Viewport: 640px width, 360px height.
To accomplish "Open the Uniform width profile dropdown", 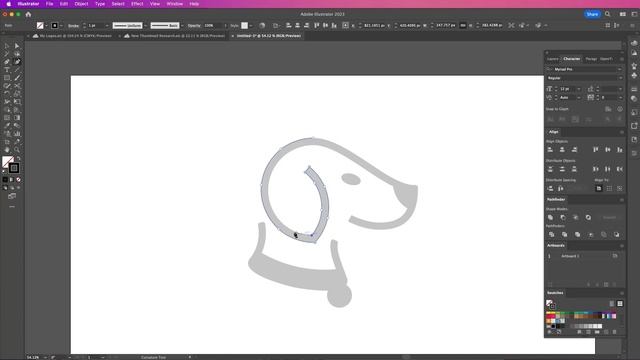I will pos(145,26).
